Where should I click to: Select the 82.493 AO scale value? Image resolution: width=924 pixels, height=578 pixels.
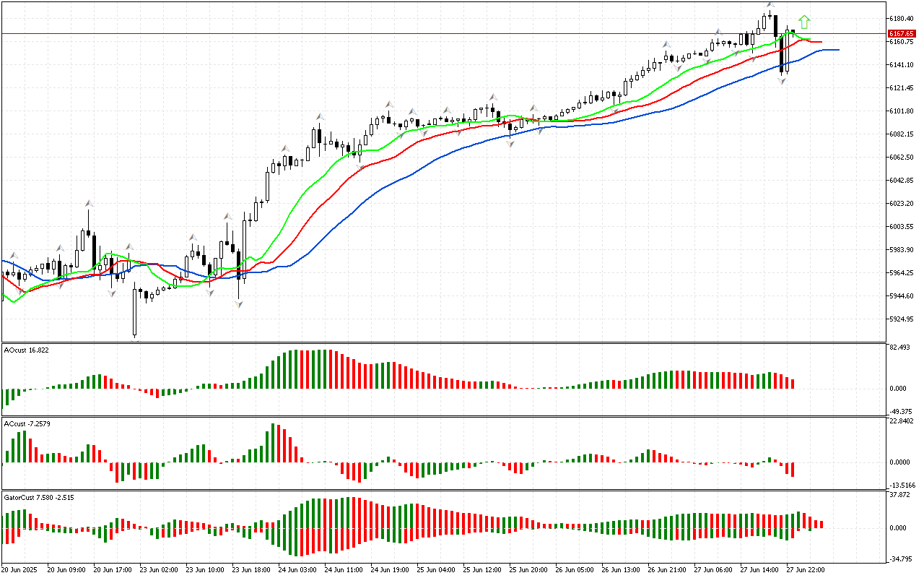[x=899, y=348]
